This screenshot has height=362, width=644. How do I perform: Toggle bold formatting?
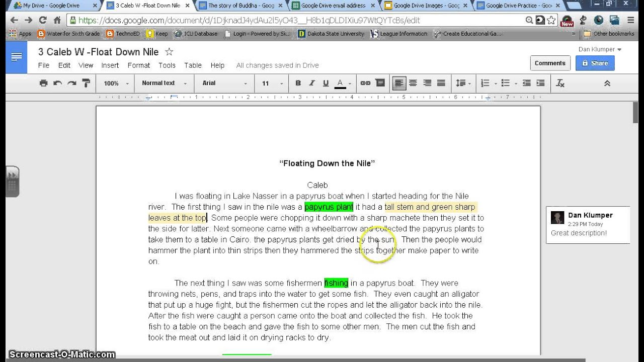[298, 83]
